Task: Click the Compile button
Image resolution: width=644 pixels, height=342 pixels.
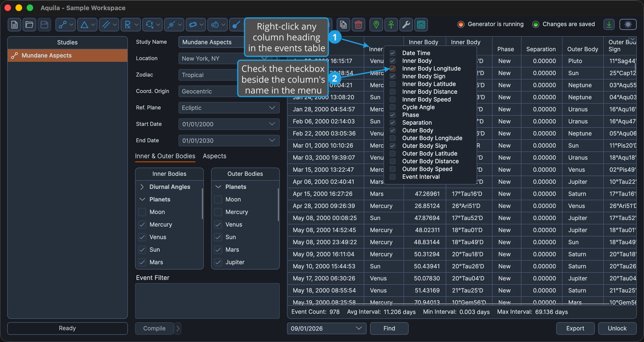Action: 154,328
